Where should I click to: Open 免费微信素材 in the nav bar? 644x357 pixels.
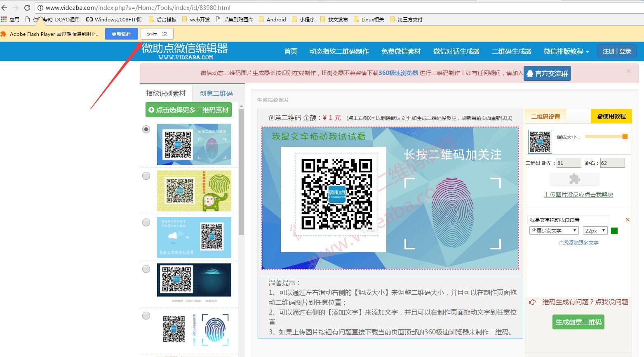pyautogui.click(x=401, y=51)
